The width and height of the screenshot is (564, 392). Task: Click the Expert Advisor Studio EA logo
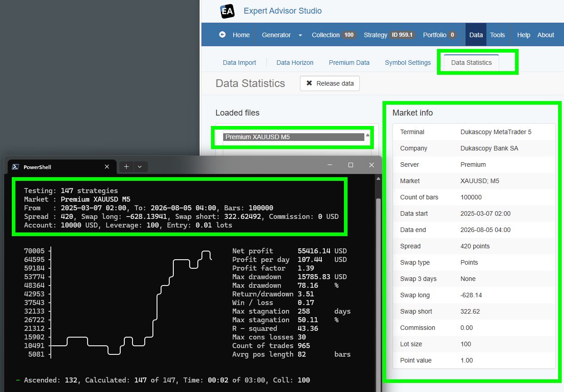tap(227, 11)
